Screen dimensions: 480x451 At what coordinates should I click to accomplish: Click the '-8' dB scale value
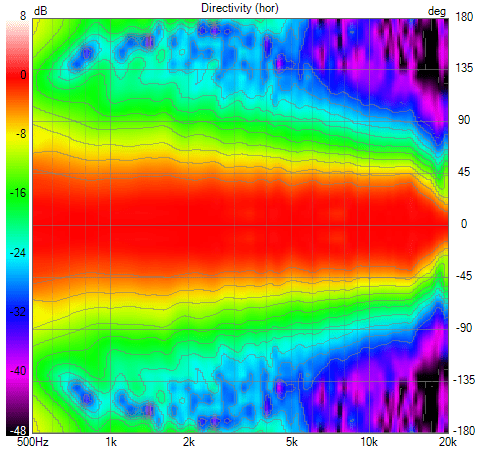pos(21,134)
